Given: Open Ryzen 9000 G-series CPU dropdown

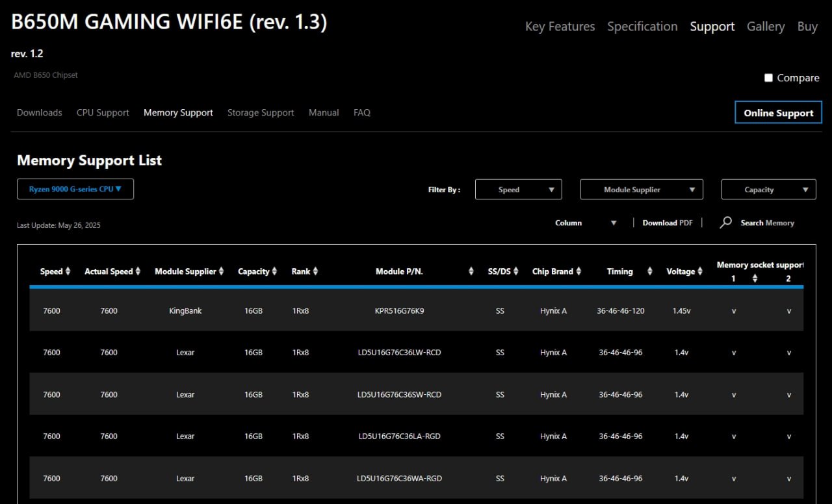Looking at the screenshot, I should click(x=75, y=189).
